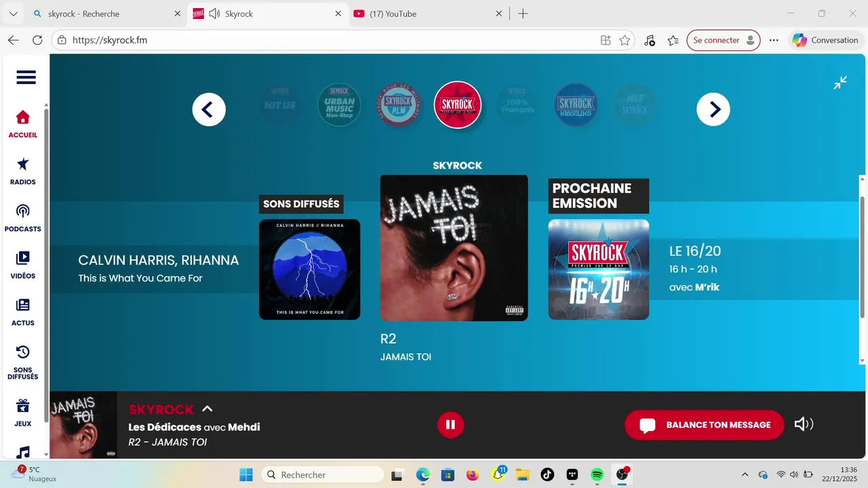The width and height of the screenshot is (868, 488).
Task: Close the YouTube tab
Action: point(498,14)
